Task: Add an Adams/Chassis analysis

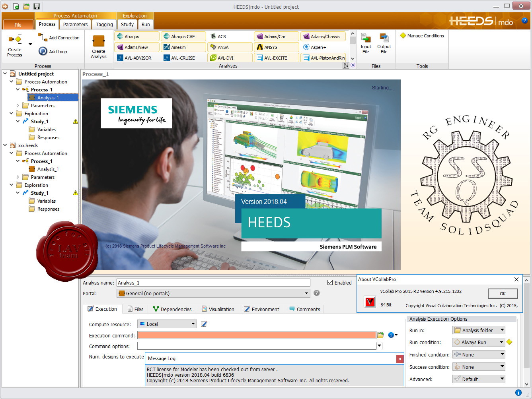Action: coord(323,37)
